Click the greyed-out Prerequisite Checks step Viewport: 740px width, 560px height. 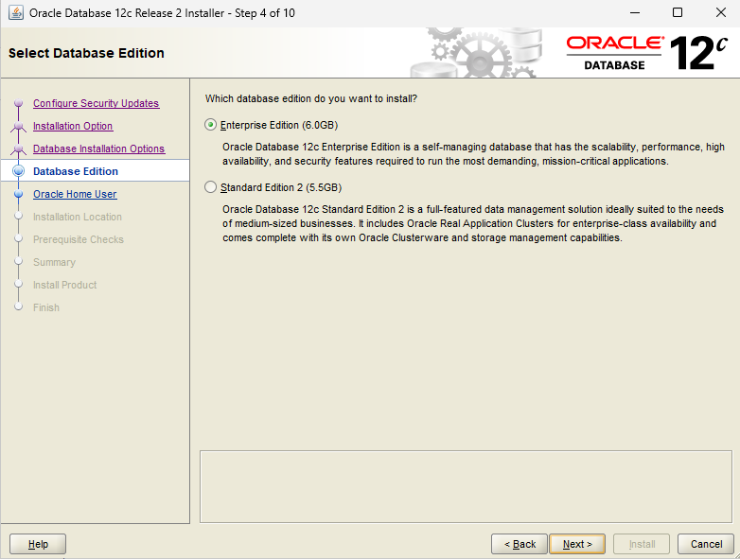tap(79, 239)
